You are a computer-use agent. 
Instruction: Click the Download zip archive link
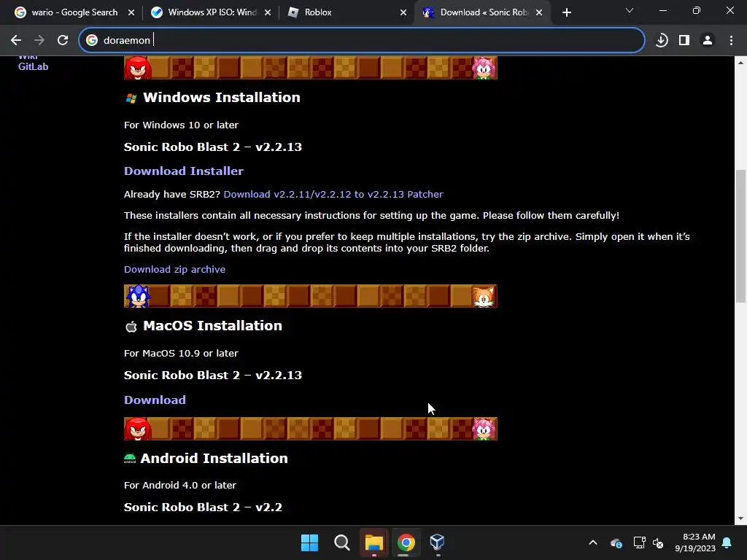tap(174, 270)
